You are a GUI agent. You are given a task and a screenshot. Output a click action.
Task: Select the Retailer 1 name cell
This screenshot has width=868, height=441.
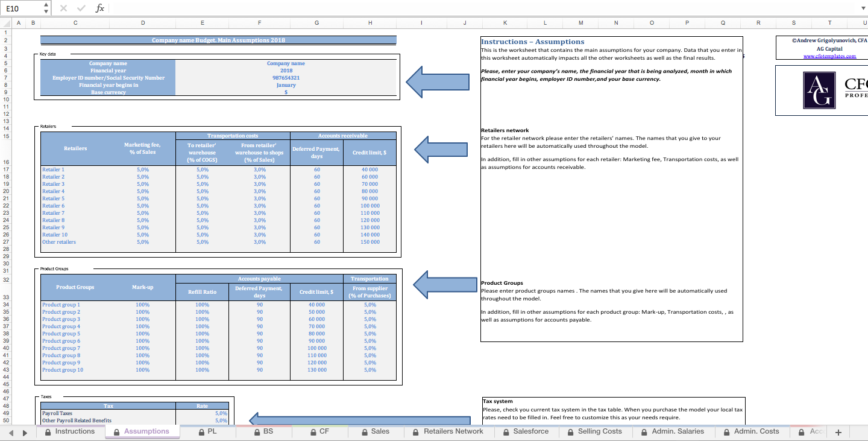click(x=75, y=170)
